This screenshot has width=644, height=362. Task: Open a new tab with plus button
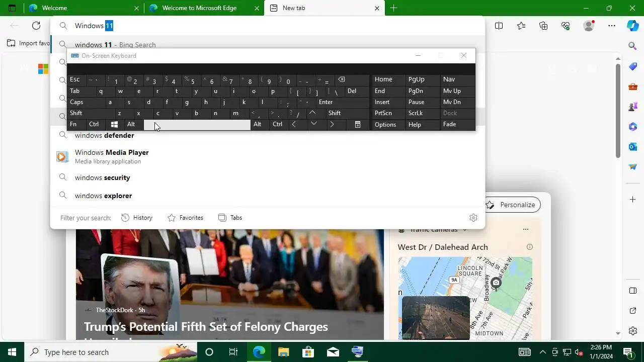click(393, 8)
